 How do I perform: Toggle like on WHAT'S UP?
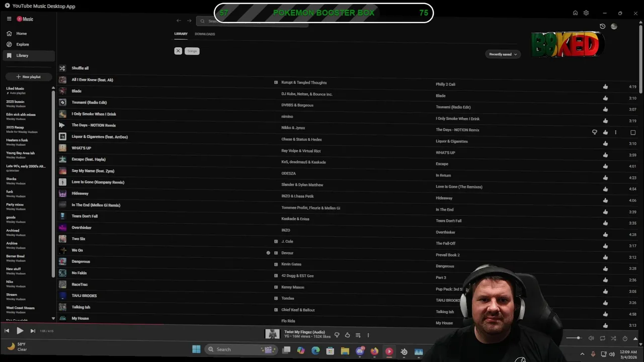605,155
